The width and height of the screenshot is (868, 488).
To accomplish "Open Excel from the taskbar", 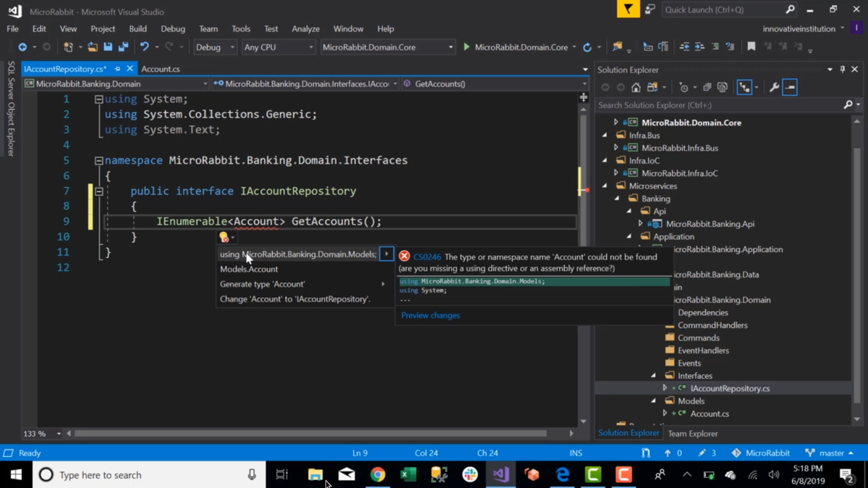I will pos(409,475).
